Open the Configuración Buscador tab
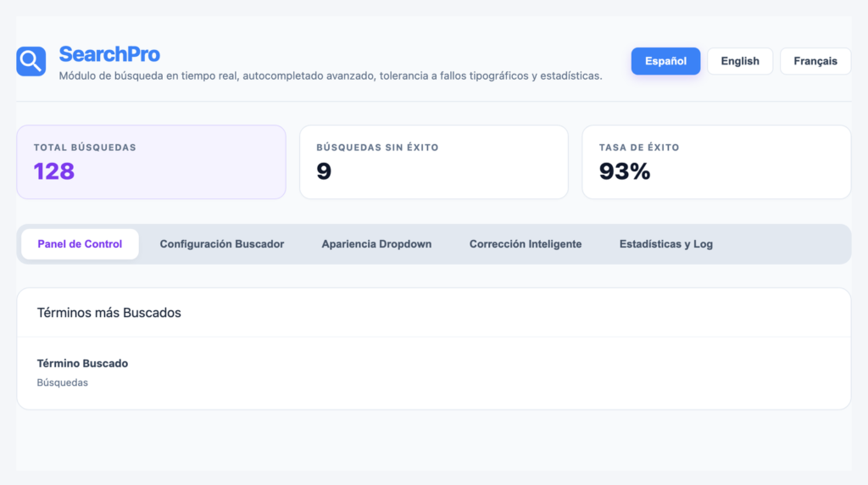This screenshot has height=485, width=868. (222, 244)
